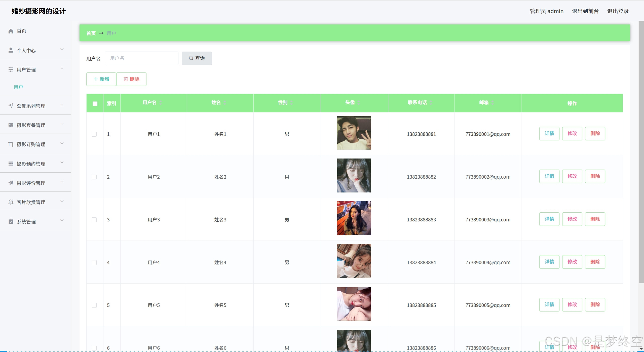Click the 用户名 search input field
The image size is (644, 352).
coord(141,58)
